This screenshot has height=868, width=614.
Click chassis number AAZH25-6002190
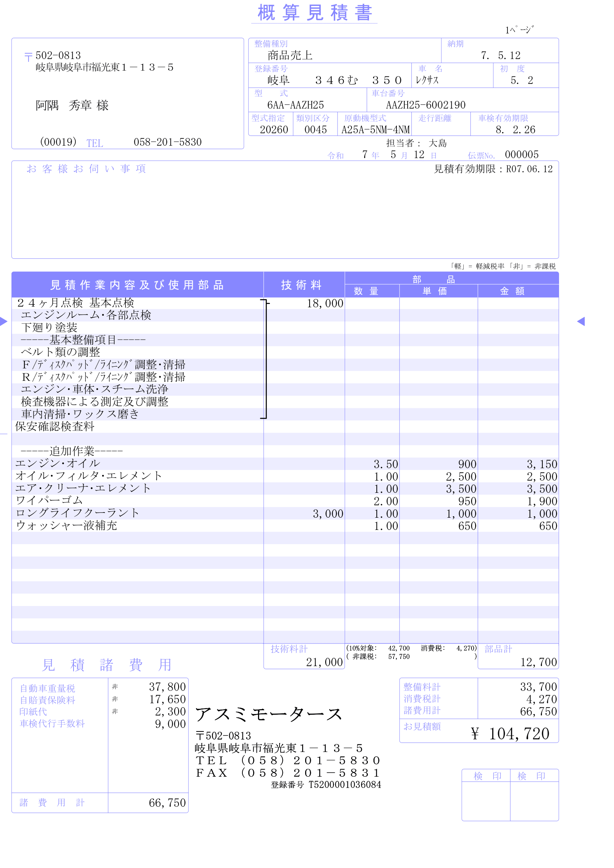(425, 105)
